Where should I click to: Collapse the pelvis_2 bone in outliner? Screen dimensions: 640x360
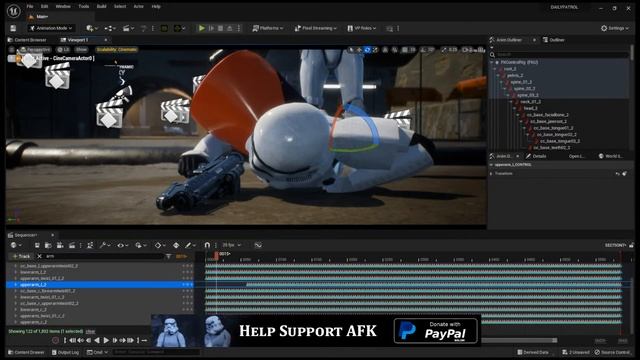coord(498,76)
